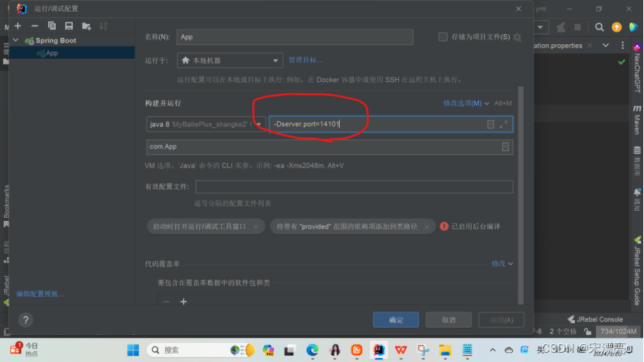The width and height of the screenshot is (644, 362).
Task: Click the active profiles input field
Action: (x=354, y=187)
